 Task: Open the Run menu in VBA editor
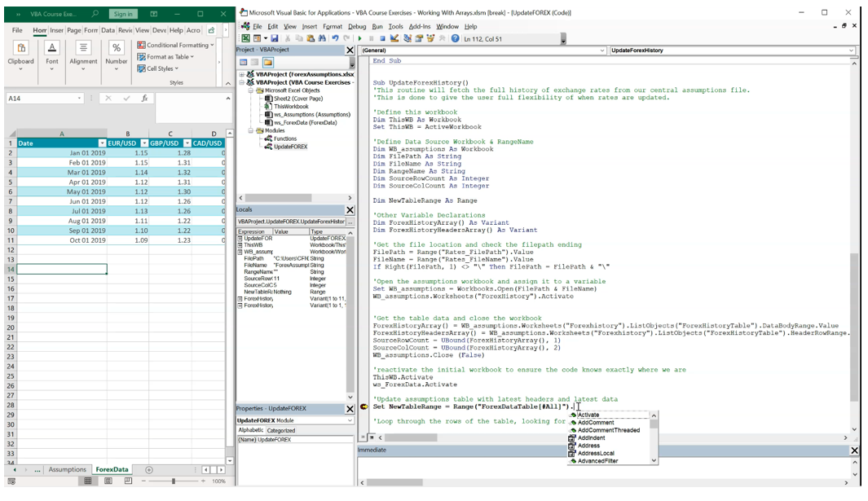377,27
